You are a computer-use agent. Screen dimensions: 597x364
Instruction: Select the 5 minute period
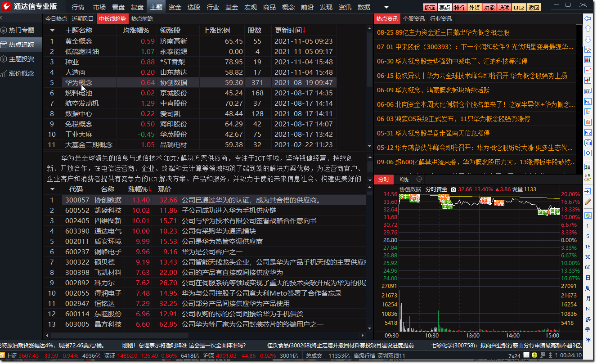(x=588, y=237)
